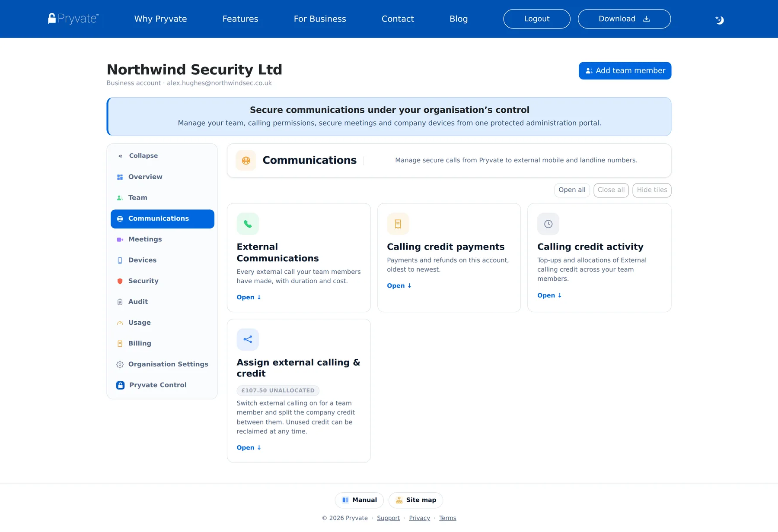Click the Usage gauge icon in sidebar
This screenshot has width=778, height=532.
click(x=120, y=323)
